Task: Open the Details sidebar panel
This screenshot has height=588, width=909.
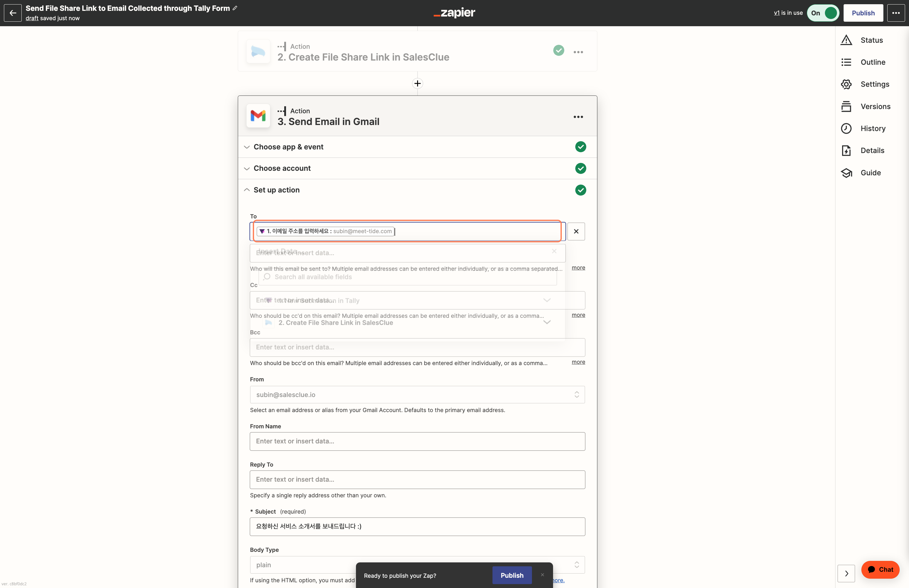Action: click(x=863, y=150)
